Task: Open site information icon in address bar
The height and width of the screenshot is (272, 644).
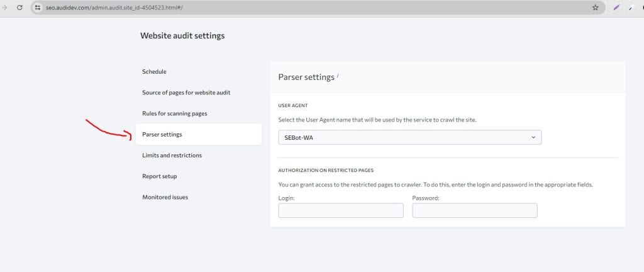Action: coord(38,8)
